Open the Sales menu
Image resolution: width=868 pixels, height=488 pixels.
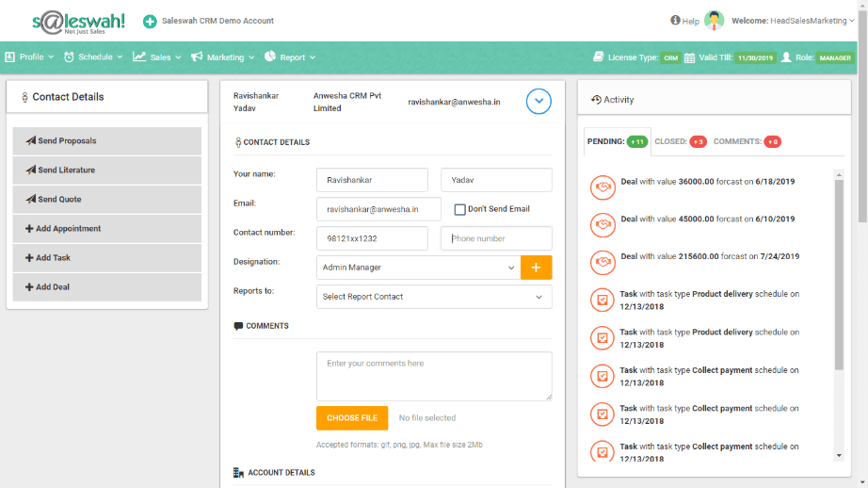point(157,57)
